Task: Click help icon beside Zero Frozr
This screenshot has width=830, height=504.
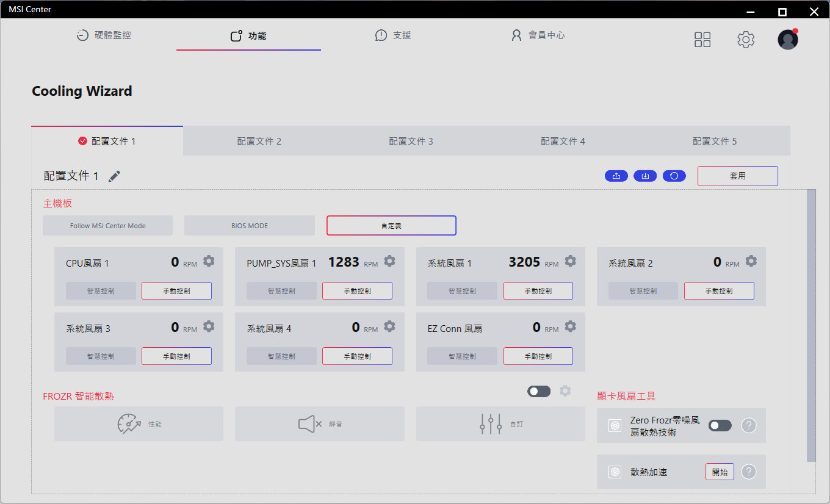Action: [748, 426]
